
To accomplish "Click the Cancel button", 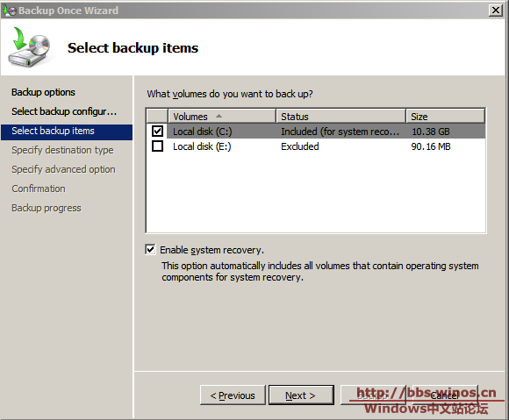I will coord(445,395).
